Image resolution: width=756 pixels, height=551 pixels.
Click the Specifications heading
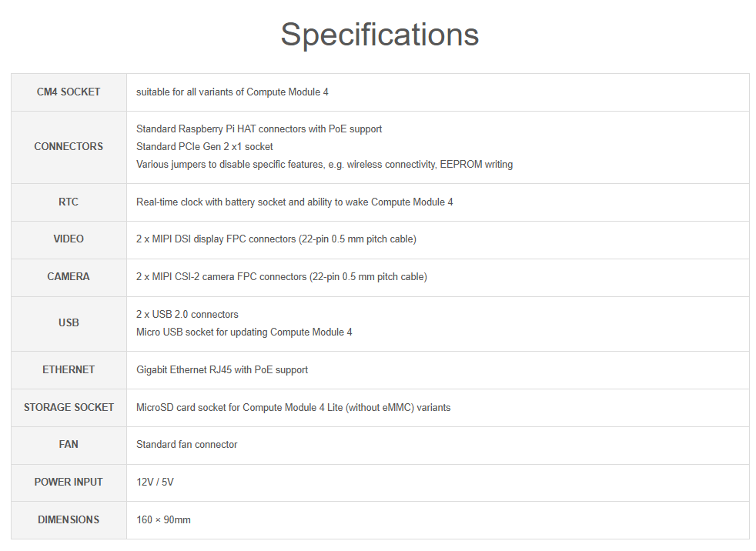pyautogui.click(x=380, y=35)
